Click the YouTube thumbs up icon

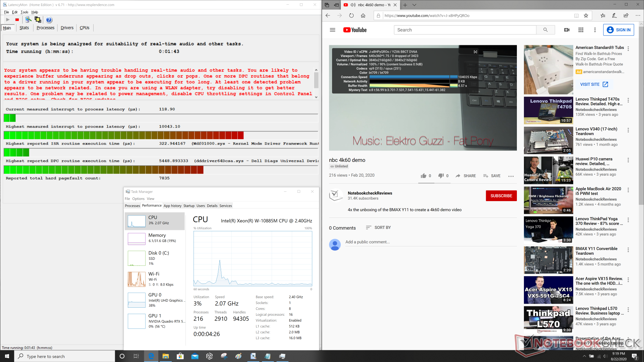click(424, 176)
